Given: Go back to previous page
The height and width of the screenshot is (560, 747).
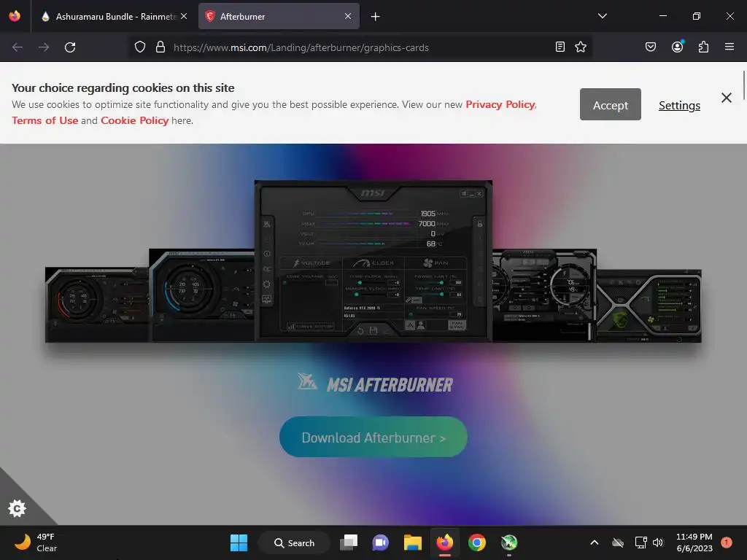Looking at the screenshot, I should click(x=18, y=47).
